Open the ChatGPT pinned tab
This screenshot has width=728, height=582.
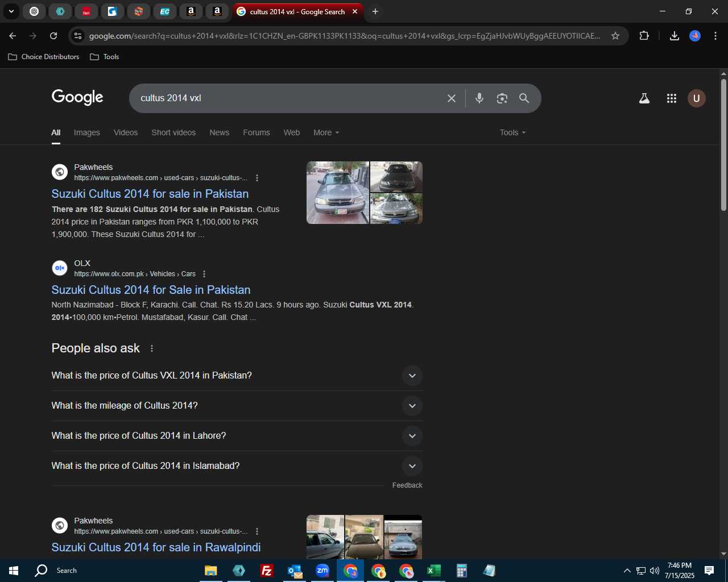[34, 11]
